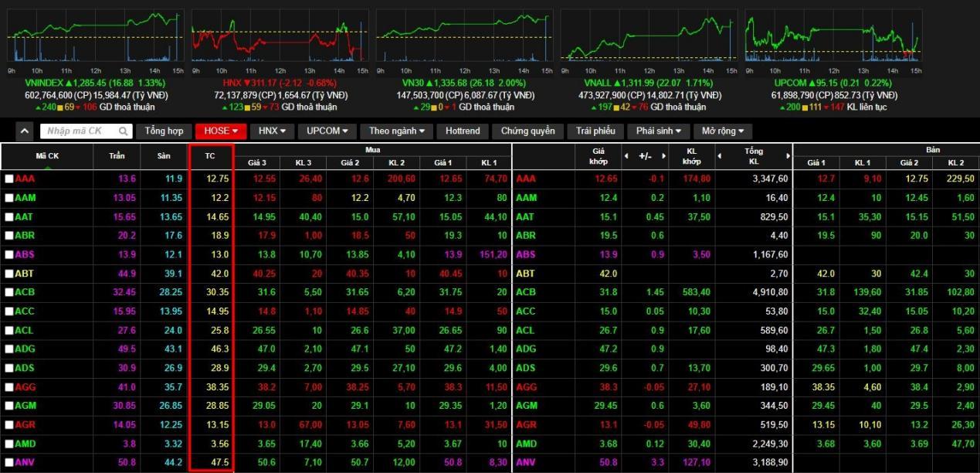Screen dimensions: 980x473
Task: Check the box next to ACB
Action: (x=9, y=293)
